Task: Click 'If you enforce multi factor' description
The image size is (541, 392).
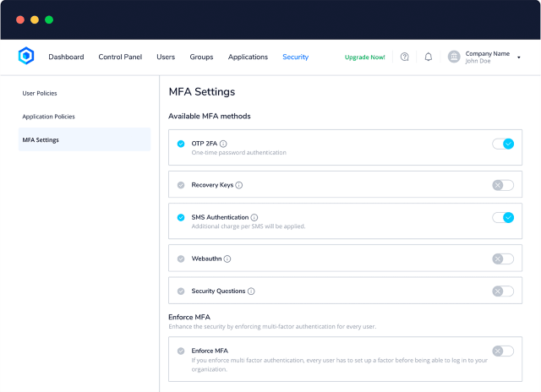Action: tap(340, 364)
